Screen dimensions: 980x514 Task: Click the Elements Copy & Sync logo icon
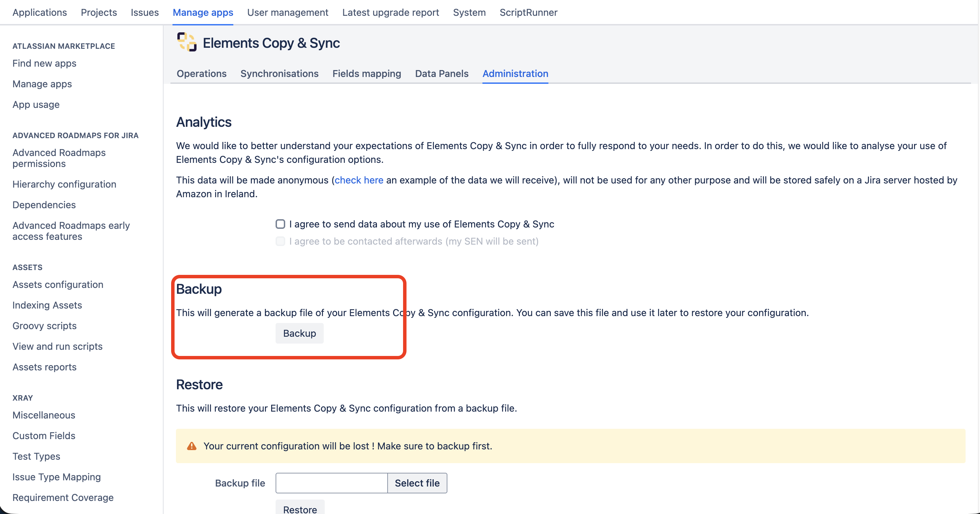click(x=187, y=42)
